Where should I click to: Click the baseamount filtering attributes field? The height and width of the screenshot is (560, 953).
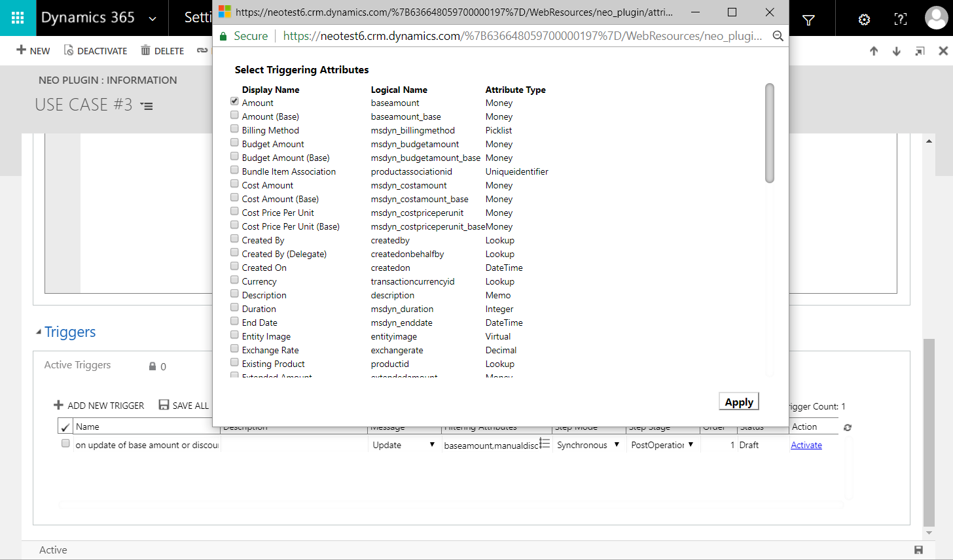point(491,445)
